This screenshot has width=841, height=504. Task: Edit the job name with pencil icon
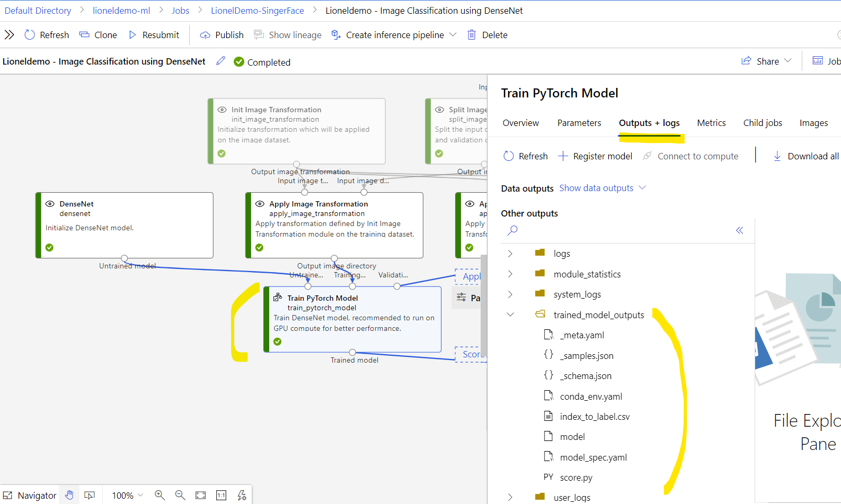click(220, 61)
